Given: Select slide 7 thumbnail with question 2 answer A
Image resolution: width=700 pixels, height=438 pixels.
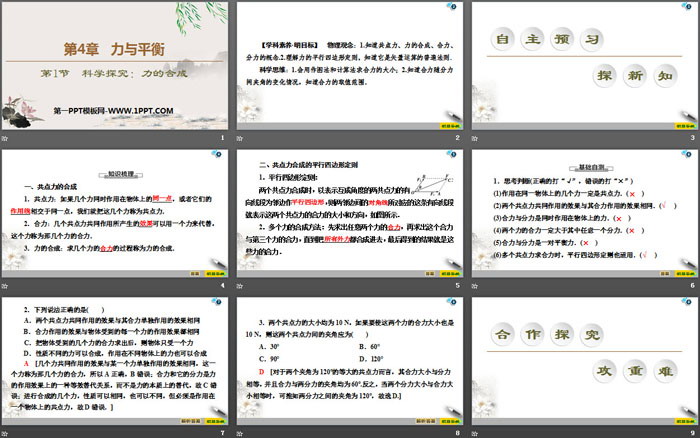Looking at the screenshot, I should pyautogui.click(x=115, y=361).
